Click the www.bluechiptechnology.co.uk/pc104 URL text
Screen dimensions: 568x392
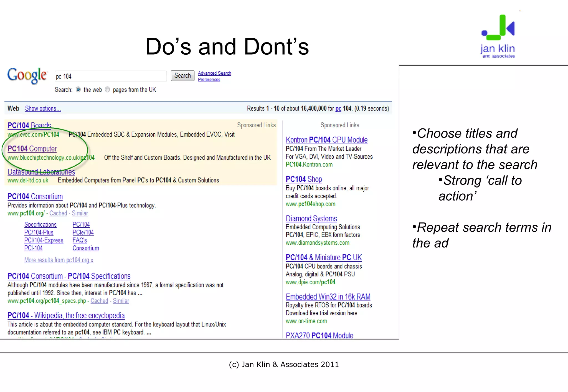coord(51,158)
